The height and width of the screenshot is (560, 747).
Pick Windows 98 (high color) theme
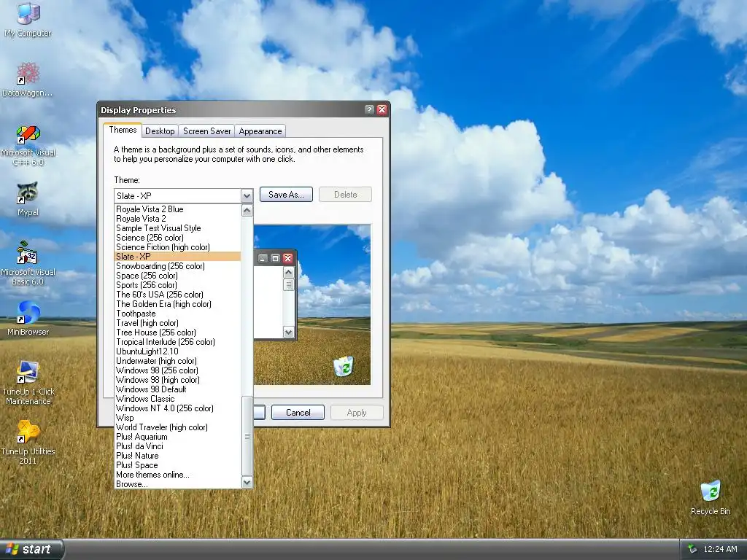point(177,380)
